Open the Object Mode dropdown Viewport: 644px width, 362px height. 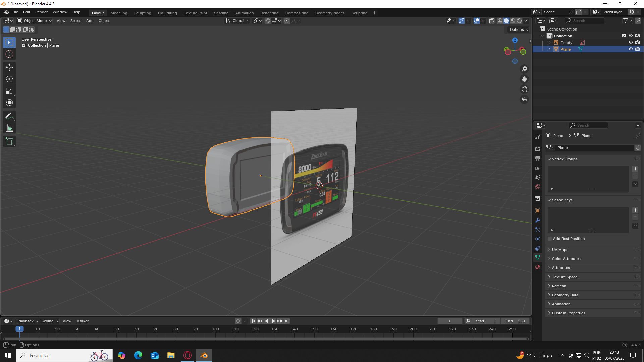coord(35,21)
